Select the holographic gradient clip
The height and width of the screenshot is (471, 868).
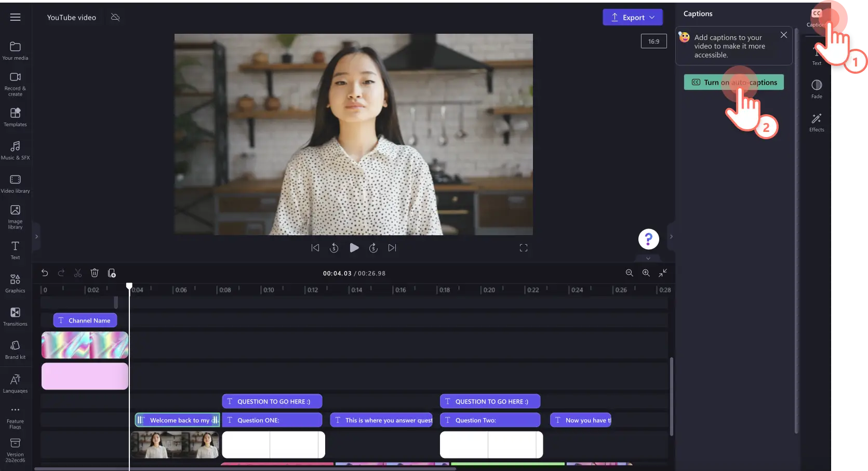tap(85, 345)
